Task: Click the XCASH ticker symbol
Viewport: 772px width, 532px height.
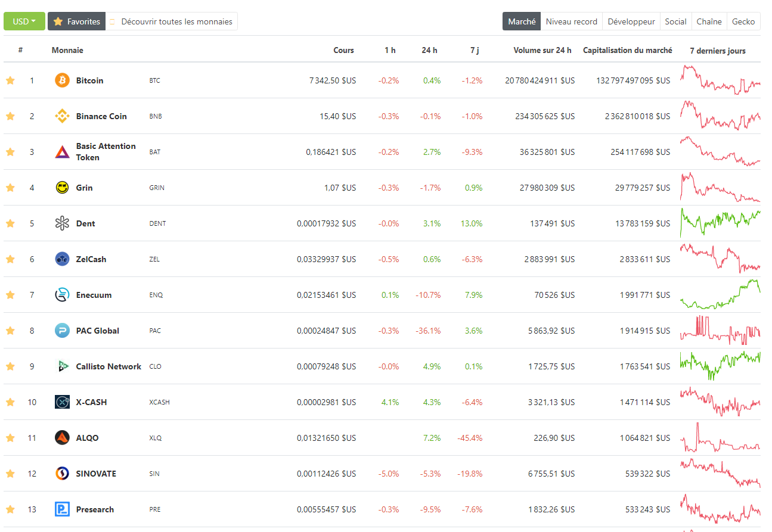Action: pos(159,402)
